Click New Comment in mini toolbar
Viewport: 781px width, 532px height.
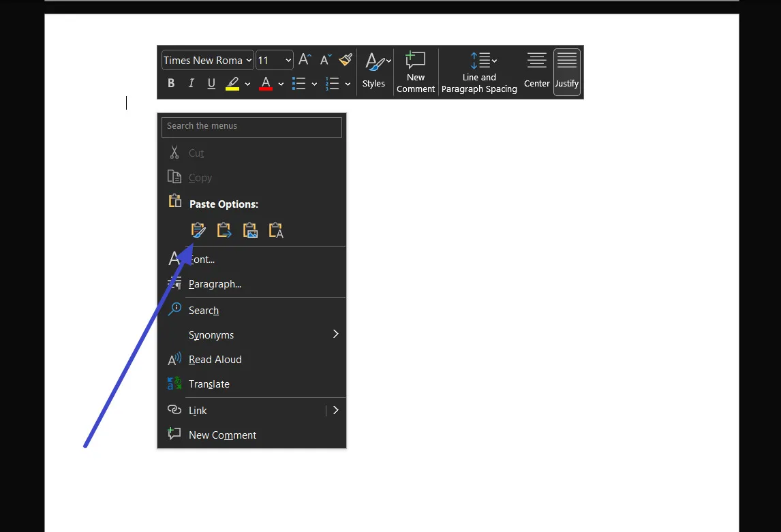pyautogui.click(x=416, y=72)
